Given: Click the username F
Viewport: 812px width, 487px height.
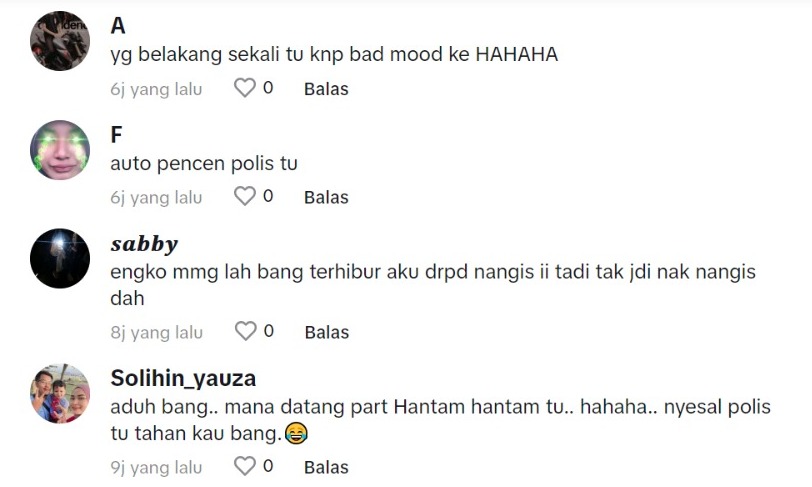Looking at the screenshot, I should (116, 135).
